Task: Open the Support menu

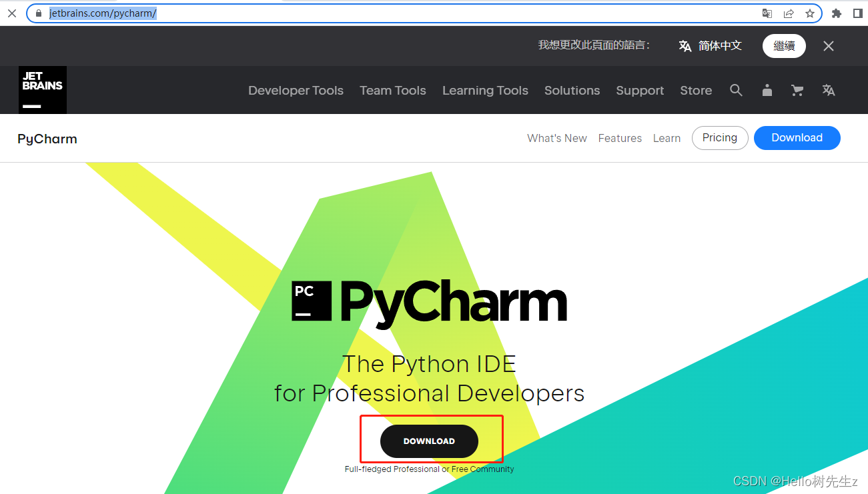Action: [x=640, y=91]
